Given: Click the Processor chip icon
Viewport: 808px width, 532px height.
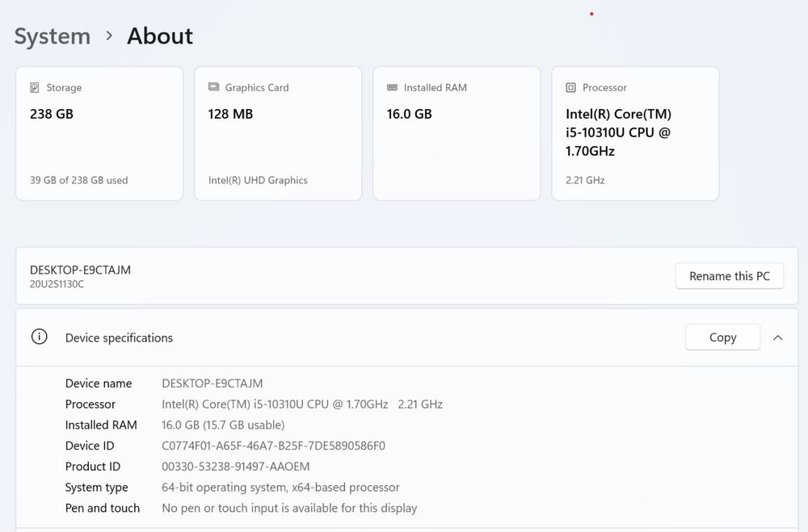Looking at the screenshot, I should point(570,87).
